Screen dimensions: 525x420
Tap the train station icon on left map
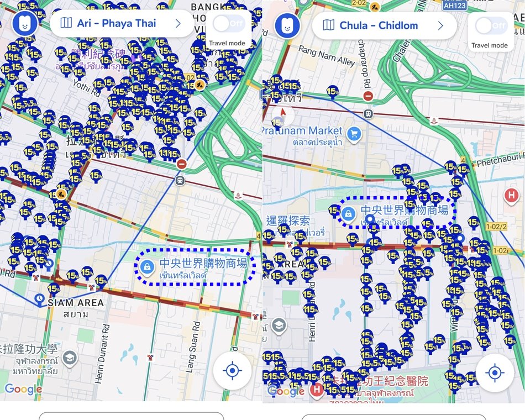(180, 181)
